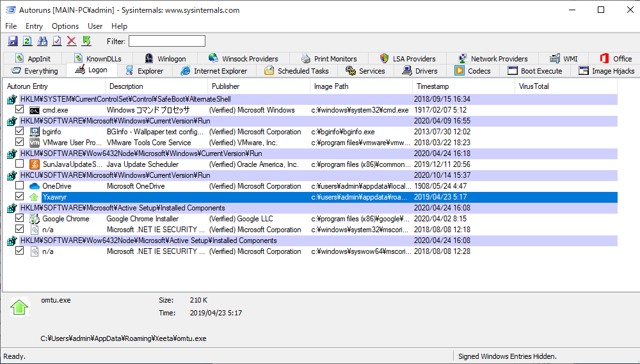
Task: Click the red Delete toolbar icon
Action: (x=72, y=41)
